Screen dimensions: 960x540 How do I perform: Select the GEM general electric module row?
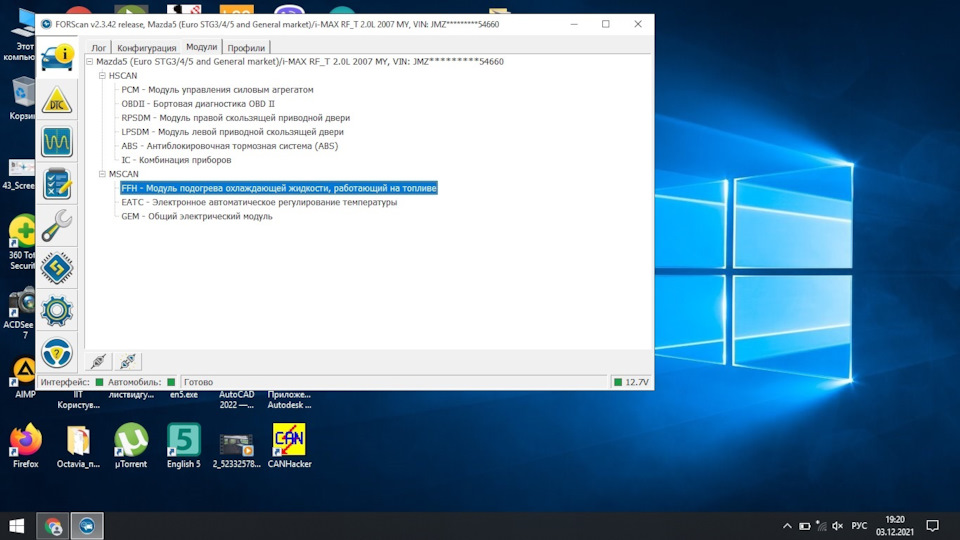click(197, 216)
